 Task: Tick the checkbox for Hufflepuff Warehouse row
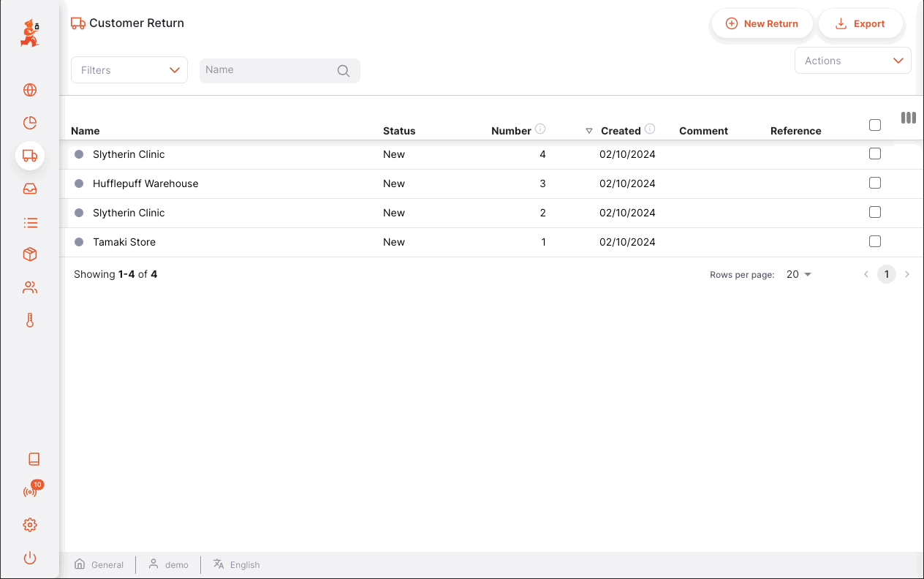pyautogui.click(x=875, y=183)
